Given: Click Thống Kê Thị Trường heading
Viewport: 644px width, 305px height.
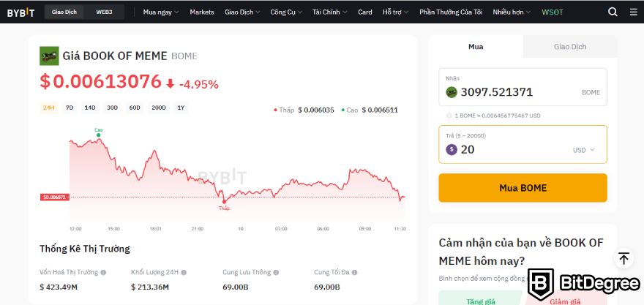Looking at the screenshot, I should pos(85,249).
